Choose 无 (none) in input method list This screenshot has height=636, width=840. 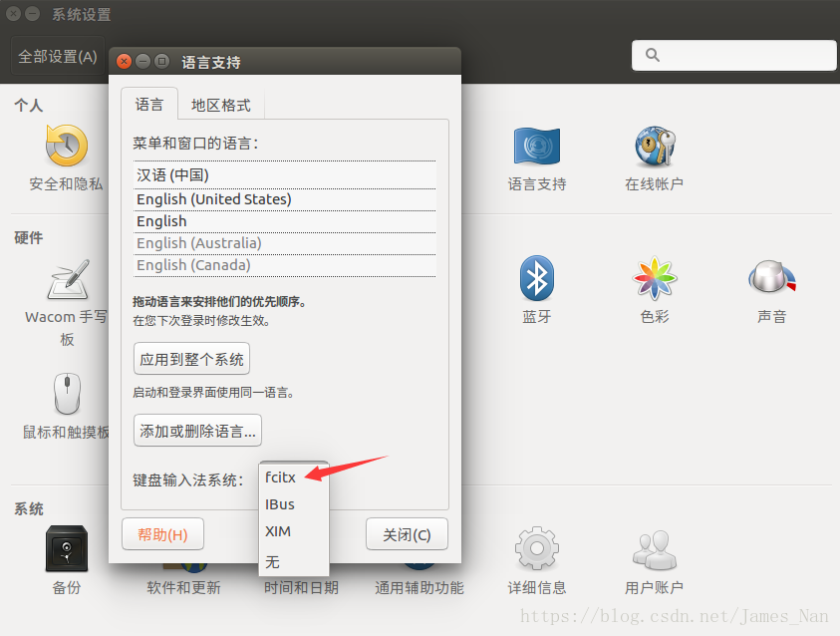pyautogui.click(x=294, y=561)
